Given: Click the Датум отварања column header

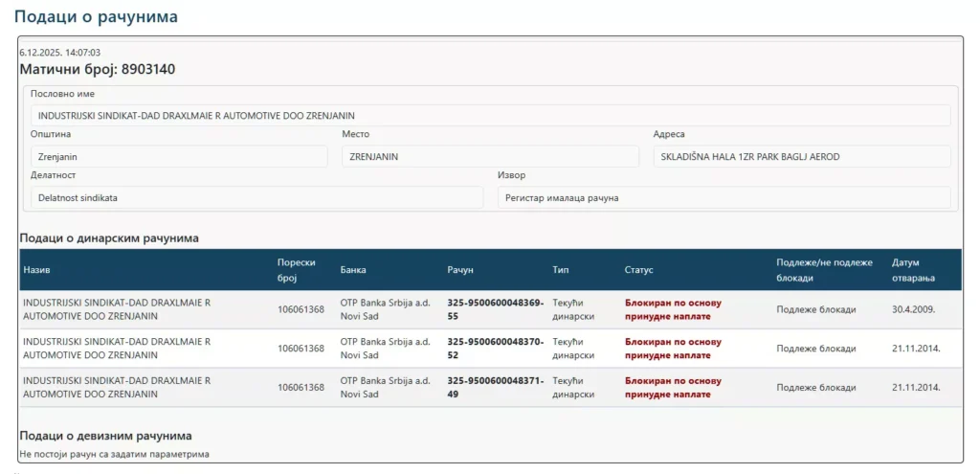Looking at the screenshot, I should (x=913, y=270).
